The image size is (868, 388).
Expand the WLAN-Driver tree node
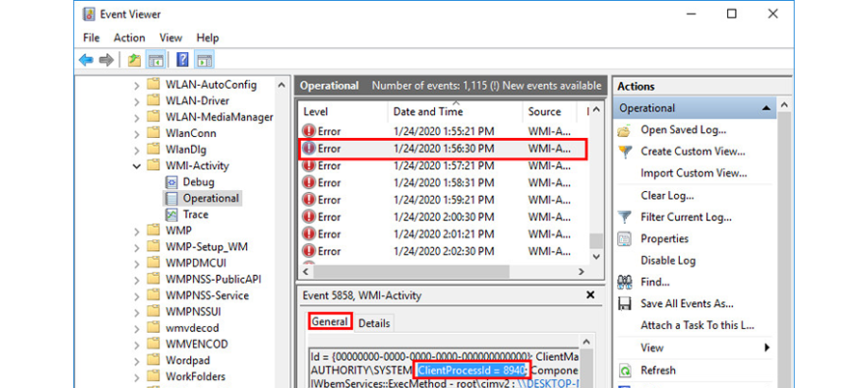[137, 101]
